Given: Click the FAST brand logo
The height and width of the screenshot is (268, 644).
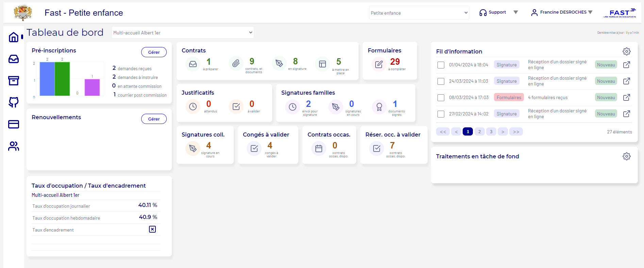Looking at the screenshot, I should pyautogui.click(x=620, y=13).
